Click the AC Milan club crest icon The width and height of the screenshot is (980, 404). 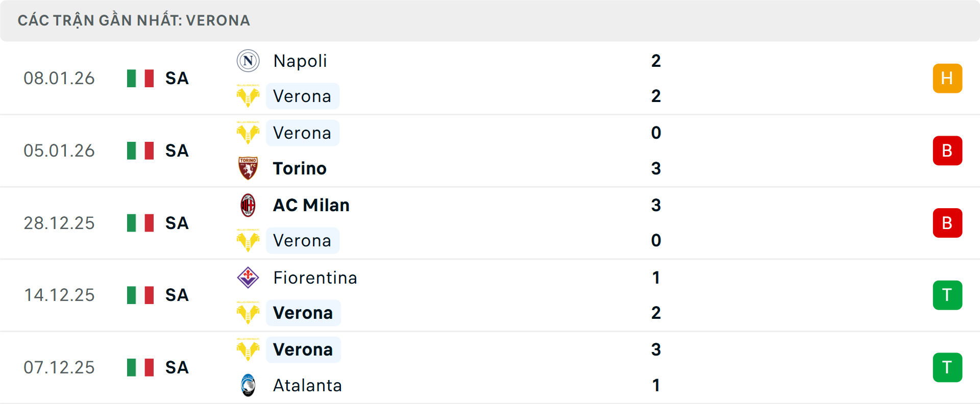(248, 205)
